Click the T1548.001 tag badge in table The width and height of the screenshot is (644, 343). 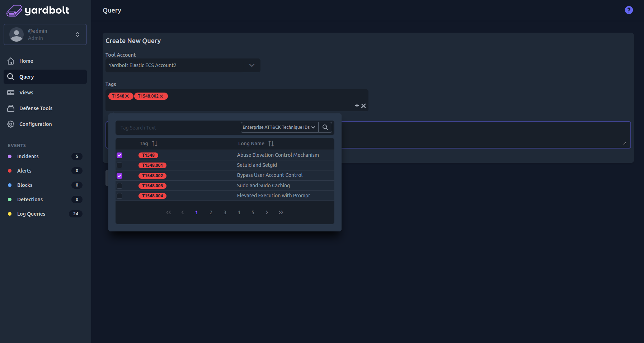coord(152,165)
